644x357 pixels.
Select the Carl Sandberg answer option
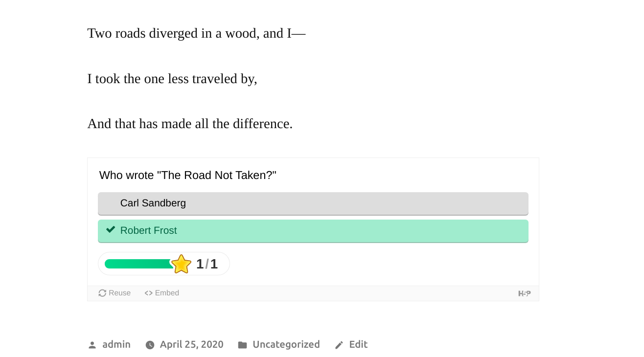click(x=313, y=203)
